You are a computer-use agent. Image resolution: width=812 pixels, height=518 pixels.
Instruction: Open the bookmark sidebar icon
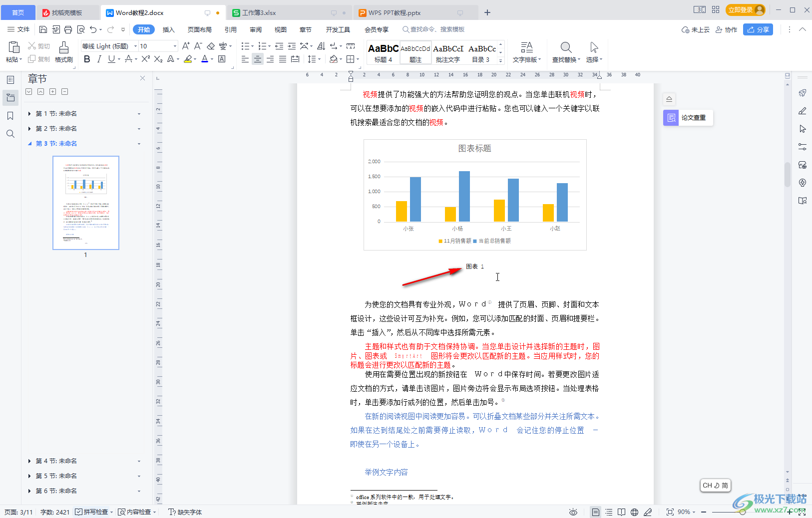point(10,116)
